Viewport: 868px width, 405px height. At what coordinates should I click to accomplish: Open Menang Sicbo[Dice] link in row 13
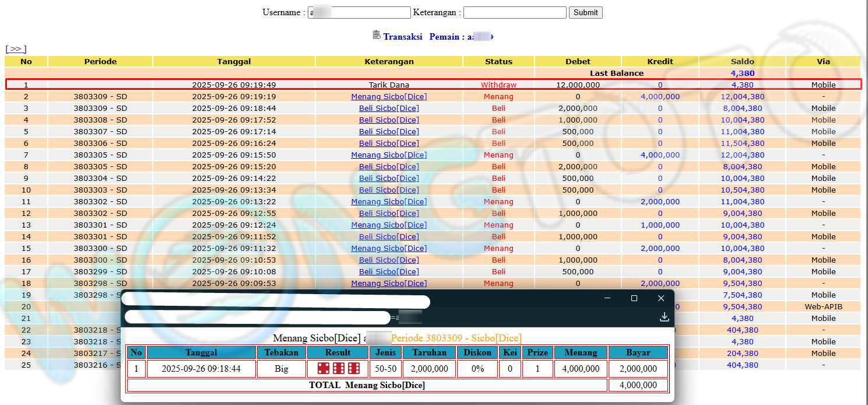click(x=389, y=225)
